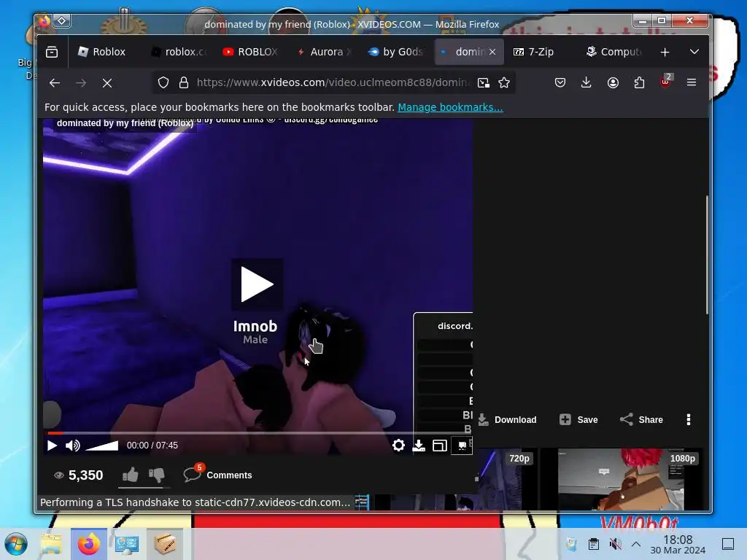Close the active 'domin' tab
This screenshot has height=560, width=747.
[492, 52]
